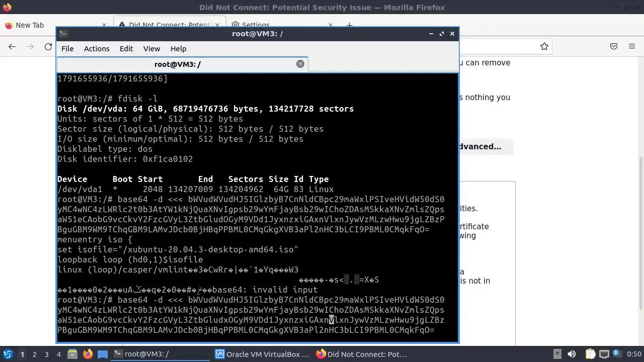
Task: Click the 'I/O size (minimum/optimal)' line
Action: click(180, 139)
